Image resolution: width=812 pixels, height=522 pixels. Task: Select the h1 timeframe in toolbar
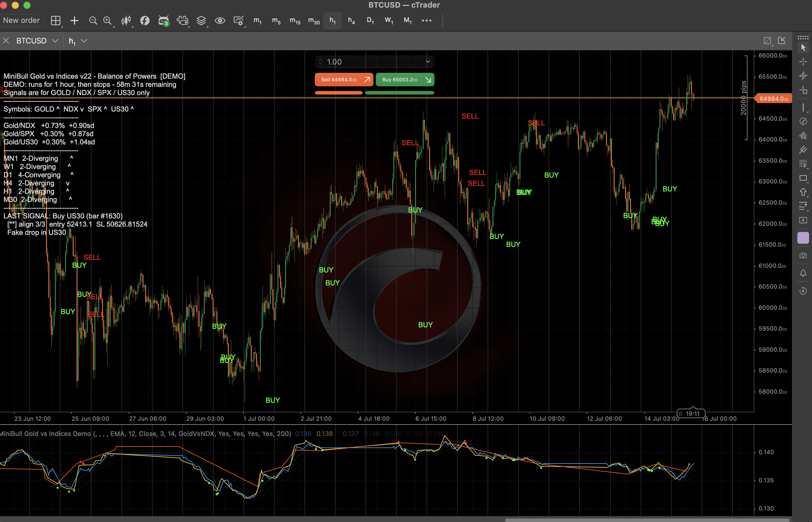333,21
